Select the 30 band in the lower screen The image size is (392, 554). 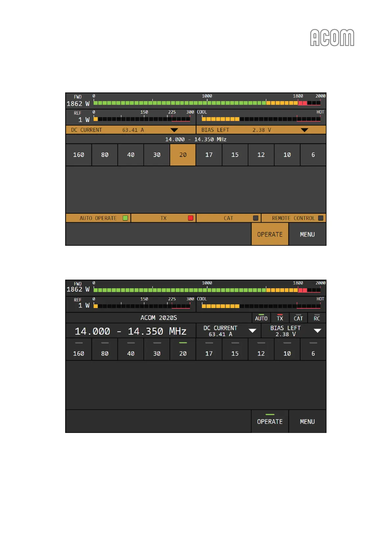(157, 350)
